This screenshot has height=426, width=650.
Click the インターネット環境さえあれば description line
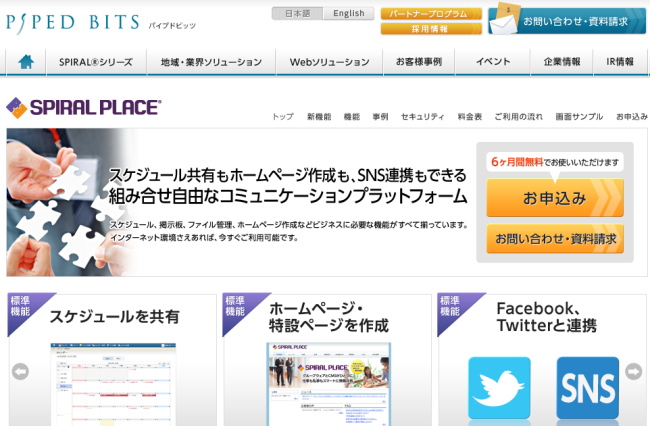(x=204, y=238)
